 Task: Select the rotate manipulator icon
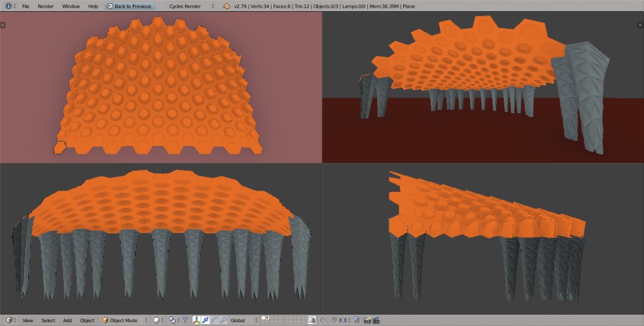tap(214, 320)
